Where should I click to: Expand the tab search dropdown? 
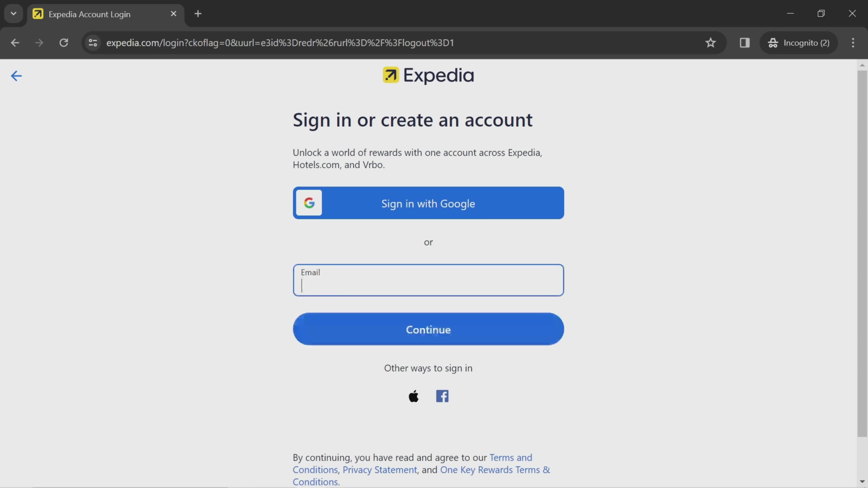pos(14,14)
